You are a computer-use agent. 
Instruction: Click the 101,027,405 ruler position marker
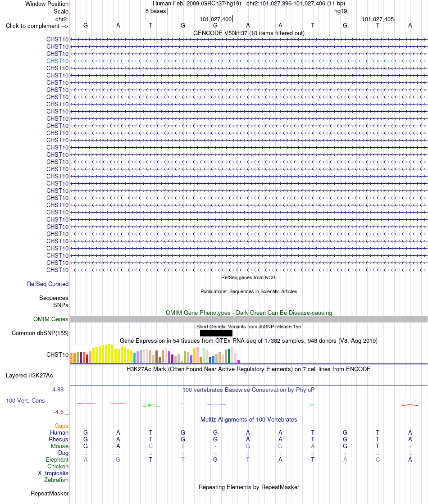[378, 19]
